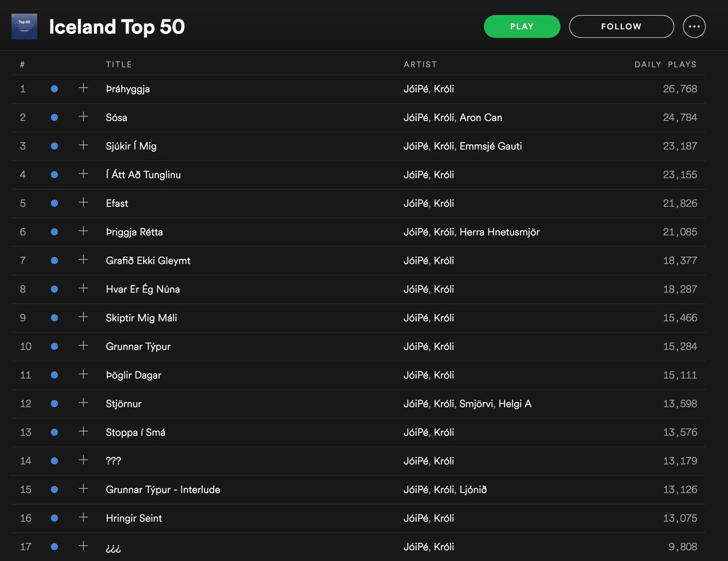Image resolution: width=728 pixels, height=561 pixels.
Task: Click the blue dot next to Þráhyggja
Action: (x=54, y=89)
